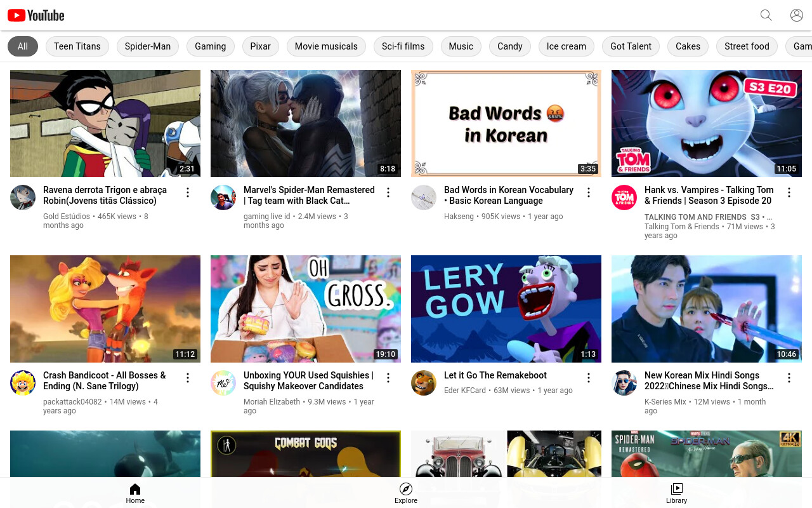Click channel name K-Series Mix text
The width and height of the screenshot is (812, 508).
(665, 402)
